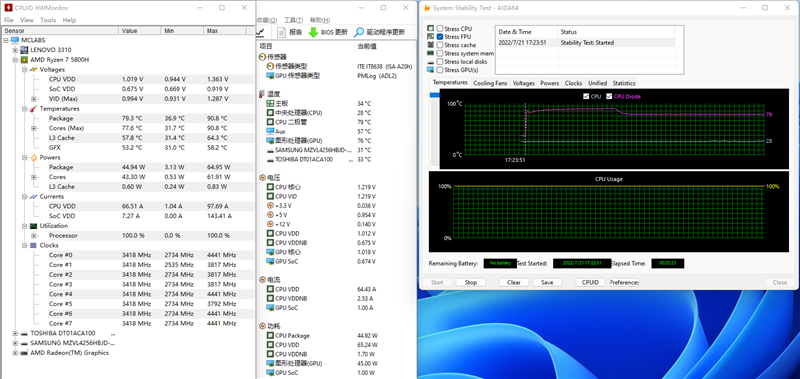Collapse the MCLABS root node
Screen dimensions: 800x379
[x=6, y=40]
